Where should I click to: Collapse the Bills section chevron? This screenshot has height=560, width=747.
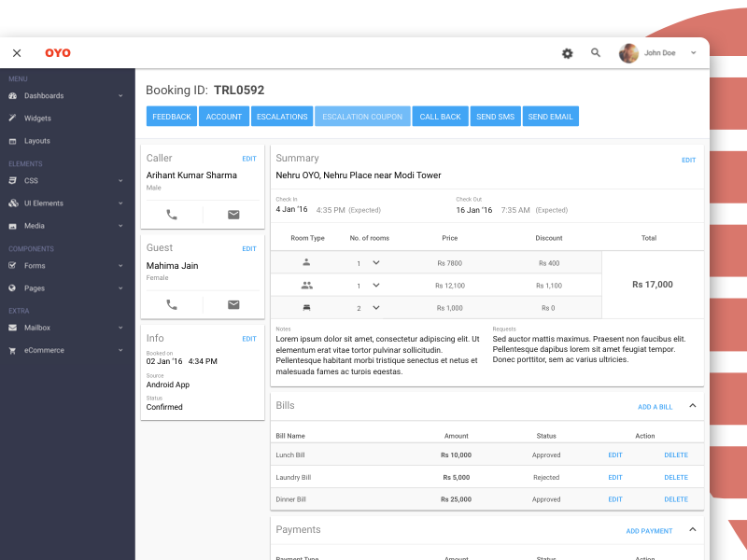tap(693, 406)
